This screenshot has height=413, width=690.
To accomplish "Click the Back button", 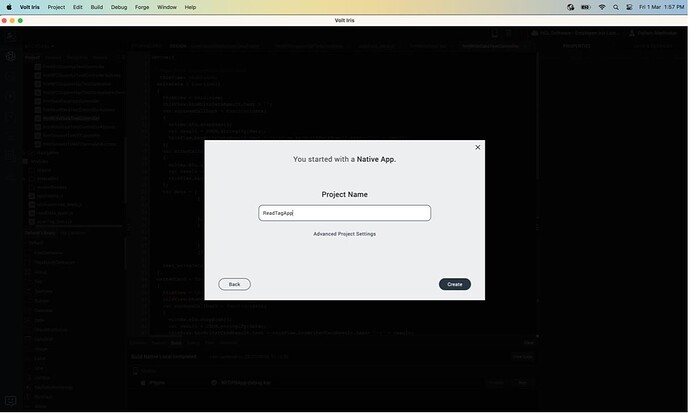I will pos(235,285).
